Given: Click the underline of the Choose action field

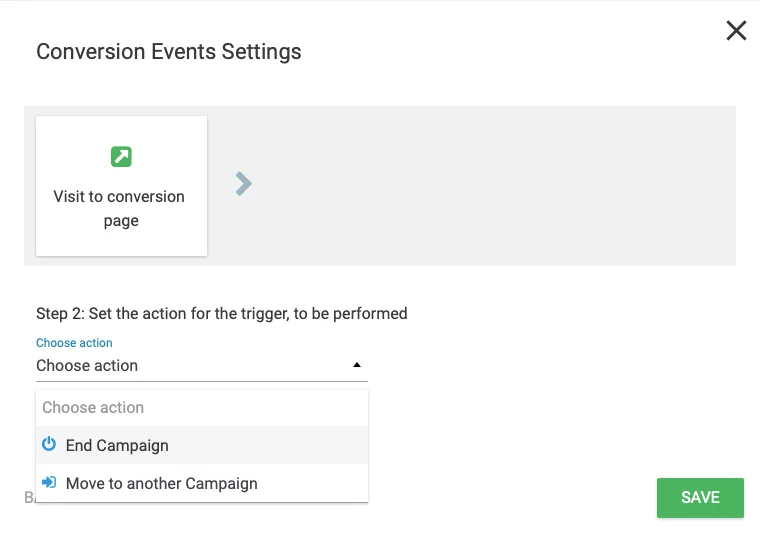Looking at the screenshot, I should pyautogui.click(x=202, y=381).
